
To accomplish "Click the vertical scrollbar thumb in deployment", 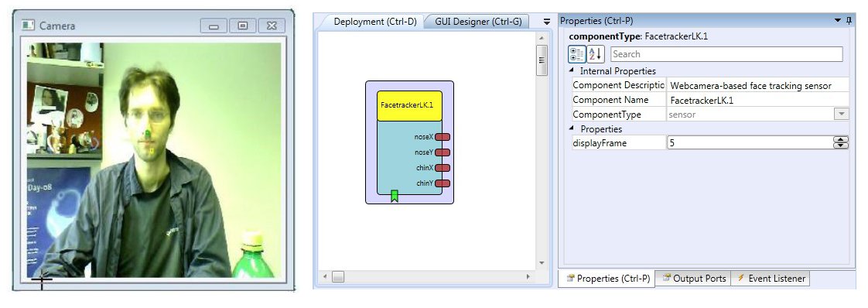I will pos(542,60).
